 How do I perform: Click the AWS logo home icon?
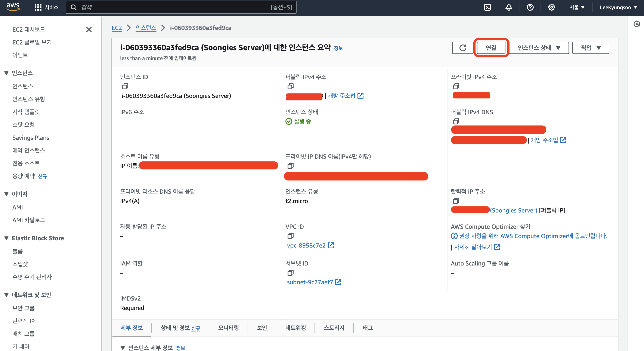(x=13, y=7)
